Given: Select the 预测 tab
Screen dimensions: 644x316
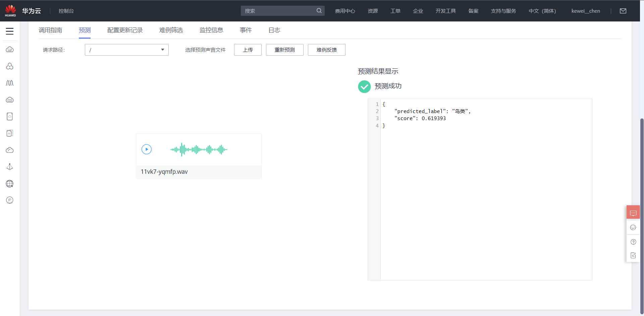Looking at the screenshot, I should 85,30.
